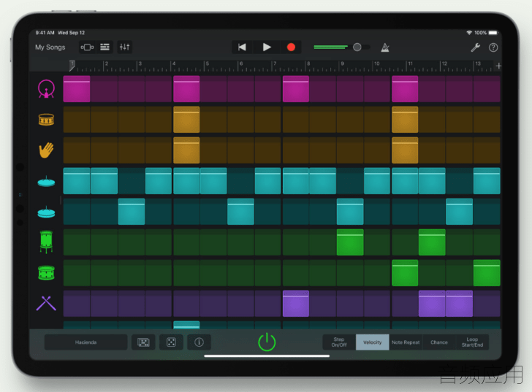The image size is (532, 392).
Task: Click the Wi-Fi icon in status bar
Action: tap(469, 33)
